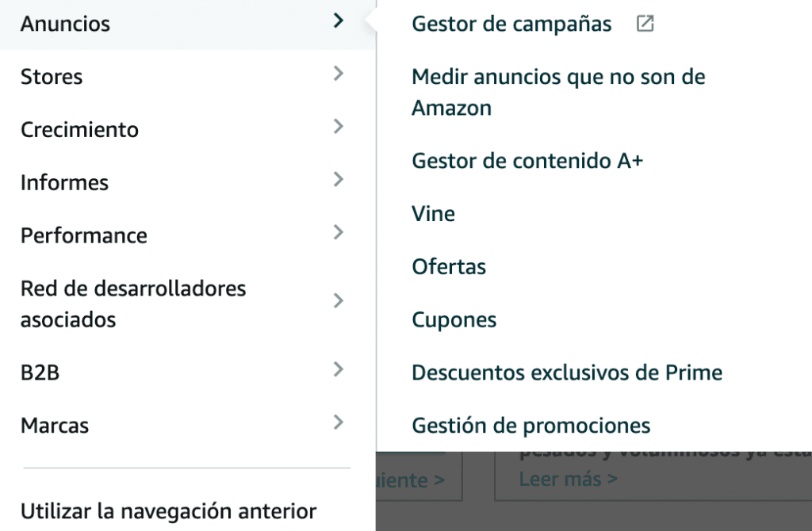Open Gestor de campañas
Viewport: 812px width, 531px height.
click(x=511, y=25)
